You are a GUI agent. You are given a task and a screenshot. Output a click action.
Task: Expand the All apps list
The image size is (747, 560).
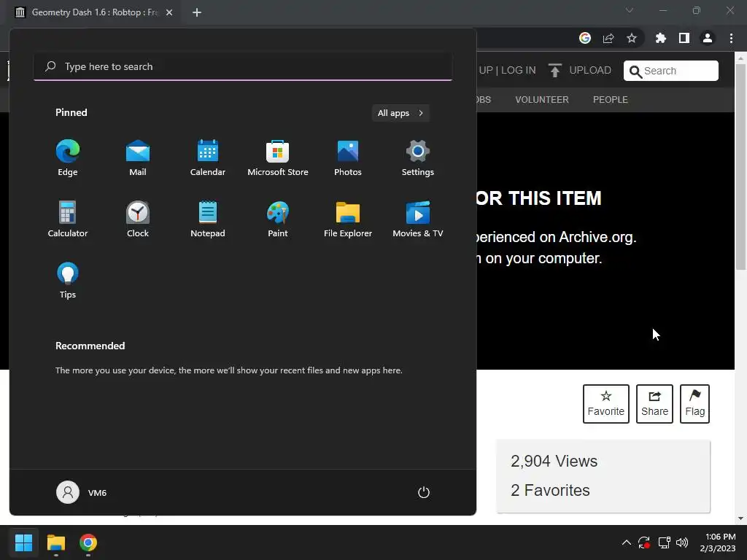[400, 113]
